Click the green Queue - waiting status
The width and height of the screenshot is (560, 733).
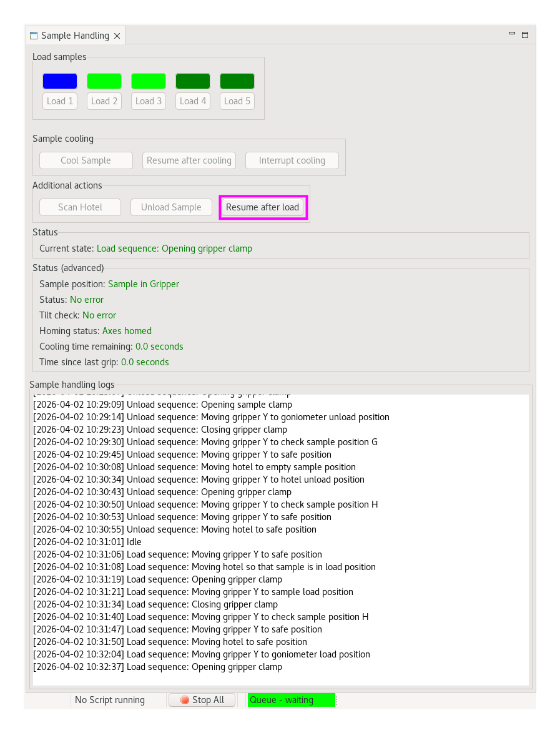pos(292,700)
